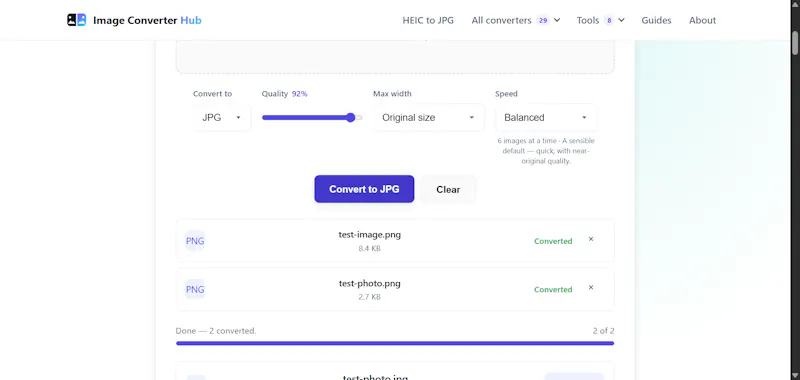Open the Convert to format dropdown
800x380 pixels.
pos(221,117)
